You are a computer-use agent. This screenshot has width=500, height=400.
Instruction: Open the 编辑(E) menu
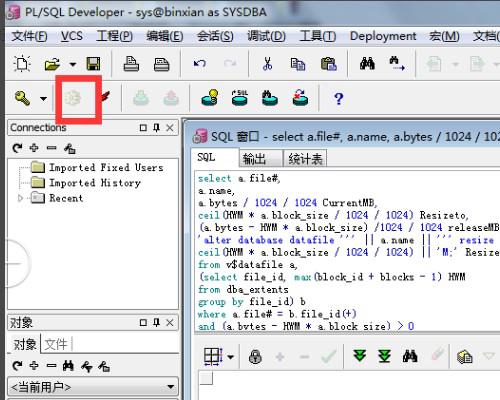coord(165,36)
